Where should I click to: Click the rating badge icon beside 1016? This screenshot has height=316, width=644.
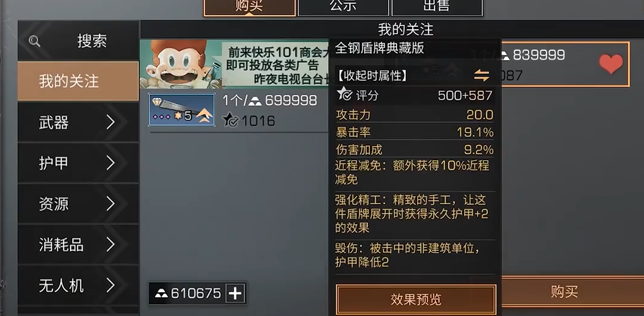pyautogui.click(x=230, y=120)
